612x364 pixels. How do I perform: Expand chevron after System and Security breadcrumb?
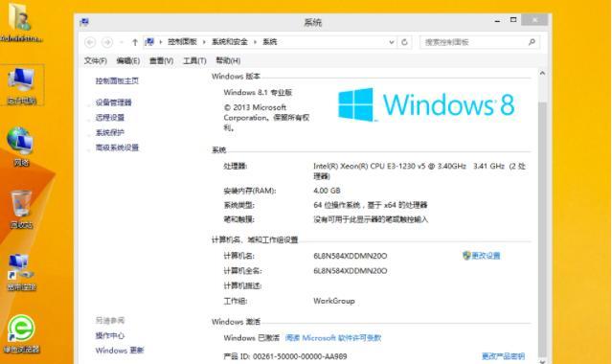(256, 42)
